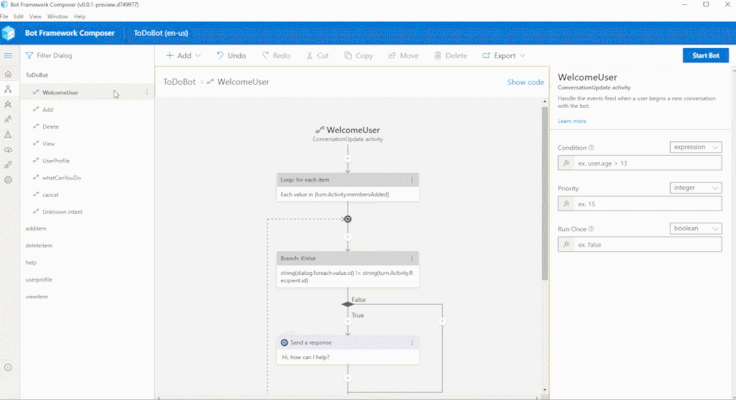This screenshot has height=400, width=736.
Task: Select the Unknown intent trigger
Action: 62,212
